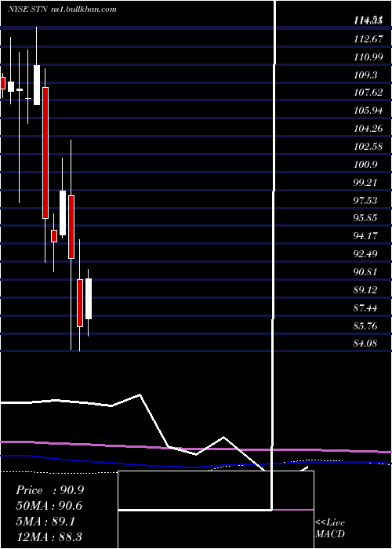The width and height of the screenshot is (392, 549).
Task: Click the Price : 90.9 readout
Action: pyautogui.click(x=49, y=490)
